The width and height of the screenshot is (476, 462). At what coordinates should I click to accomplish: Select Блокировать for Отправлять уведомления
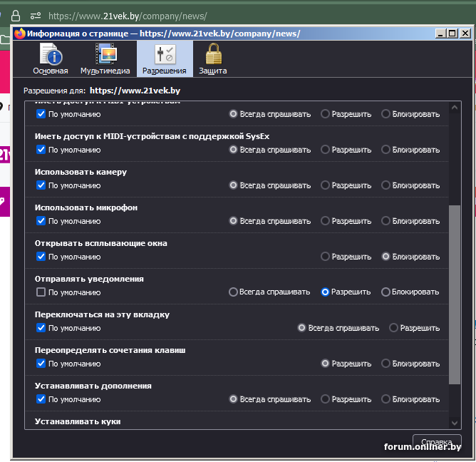[386, 292]
